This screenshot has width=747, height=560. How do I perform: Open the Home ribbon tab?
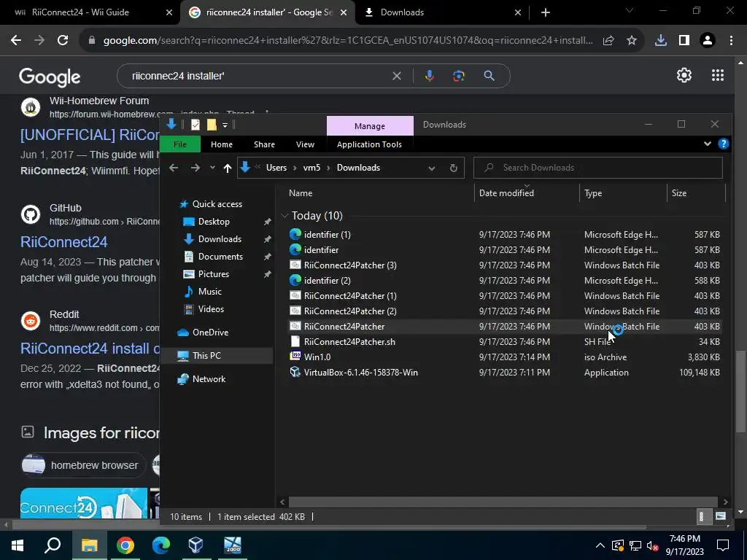[222, 144]
